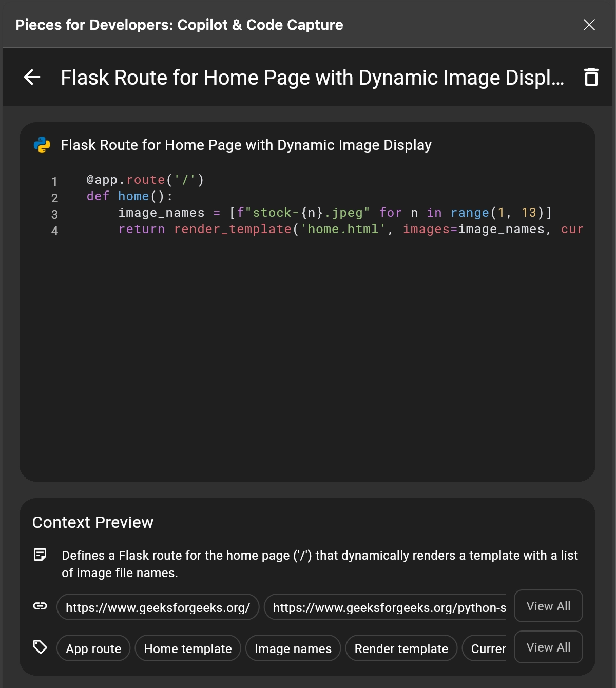Select the Render template tag
Viewport: 616px width, 688px height.
401,648
